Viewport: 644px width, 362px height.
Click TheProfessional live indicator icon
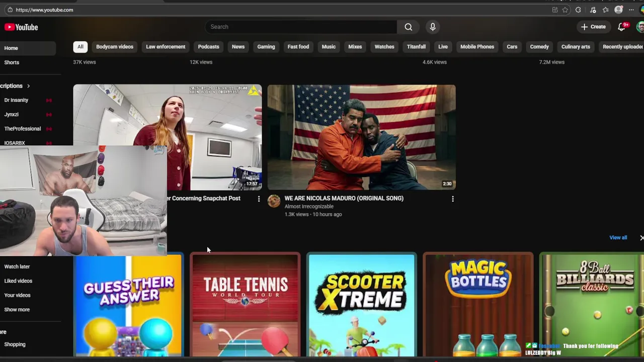point(49,129)
